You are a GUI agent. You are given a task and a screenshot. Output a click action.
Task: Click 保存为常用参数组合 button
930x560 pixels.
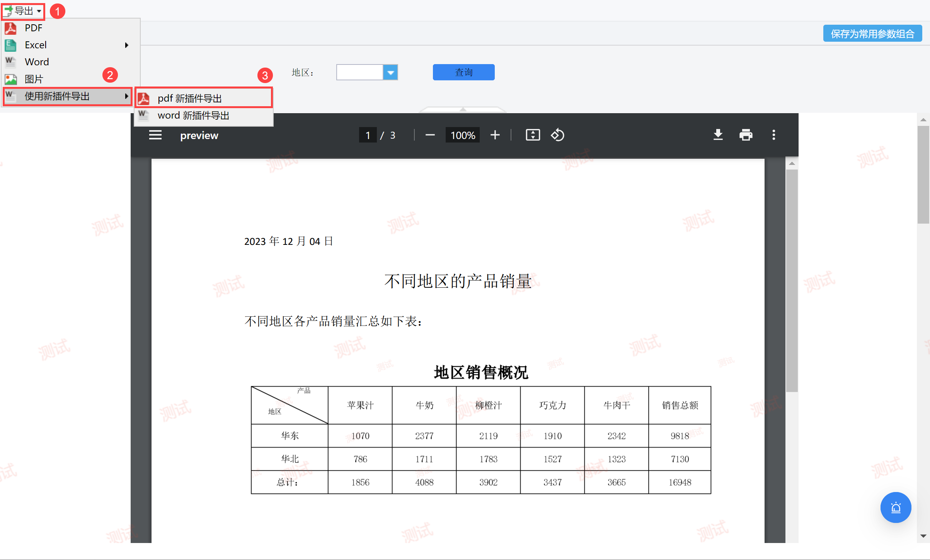point(872,34)
